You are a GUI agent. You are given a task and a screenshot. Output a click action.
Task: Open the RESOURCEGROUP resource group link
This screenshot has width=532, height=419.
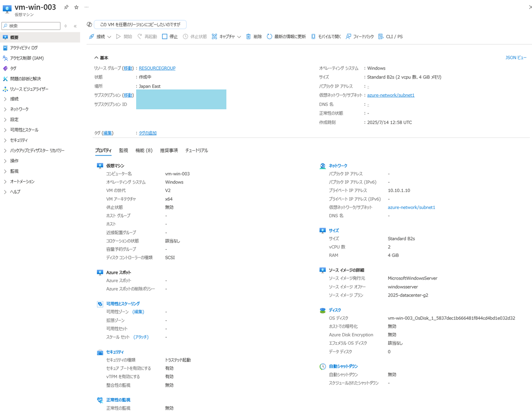(x=157, y=68)
